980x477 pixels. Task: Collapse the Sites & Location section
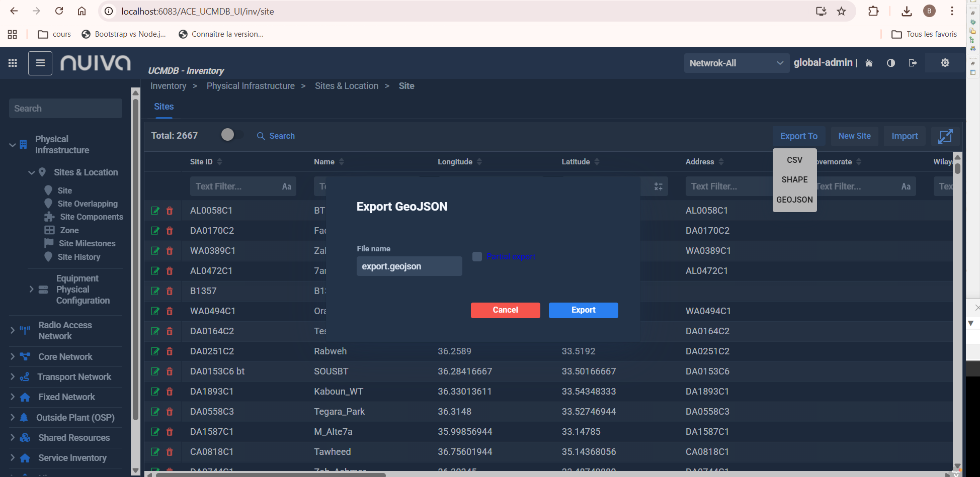(x=31, y=172)
